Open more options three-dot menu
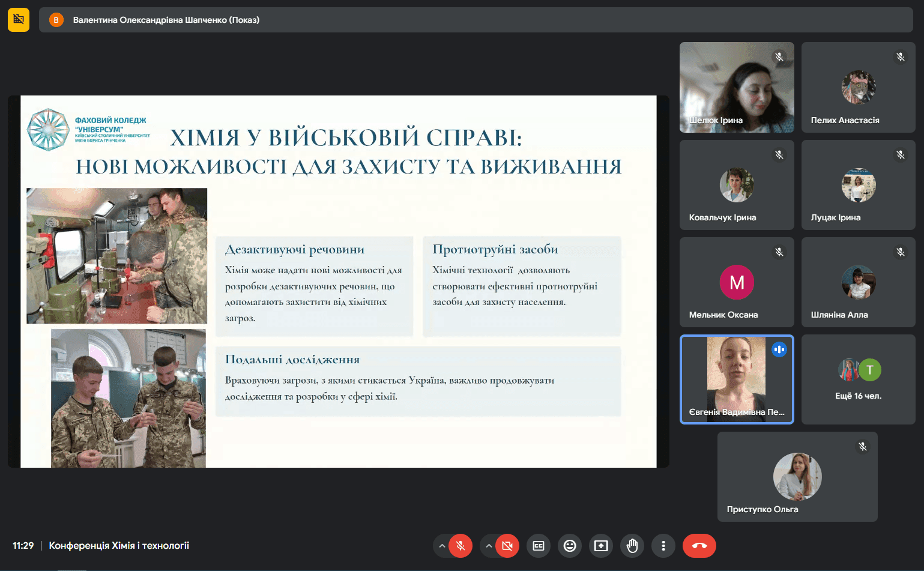924x571 pixels. point(663,546)
